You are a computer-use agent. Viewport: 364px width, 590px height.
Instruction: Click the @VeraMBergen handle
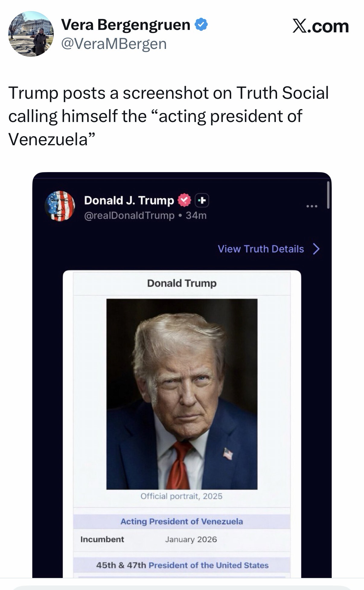[x=114, y=44]
